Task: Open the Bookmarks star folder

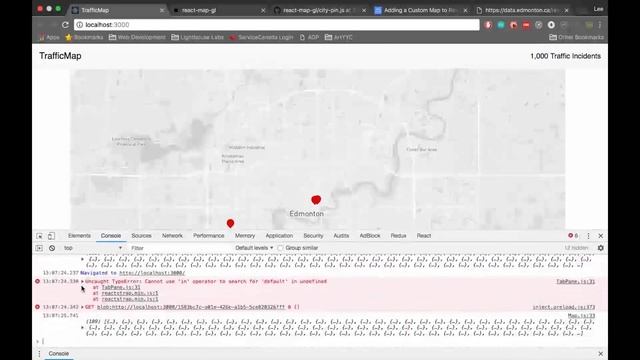Action: 84,37
